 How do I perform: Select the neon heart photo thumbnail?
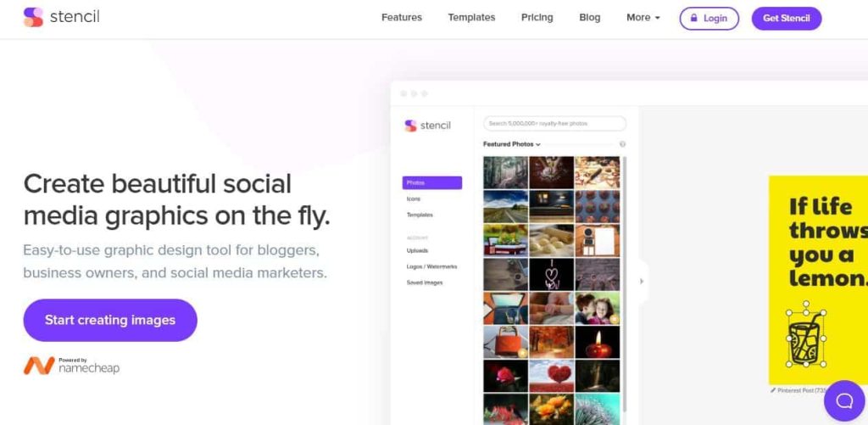click(x=551, y=274)
